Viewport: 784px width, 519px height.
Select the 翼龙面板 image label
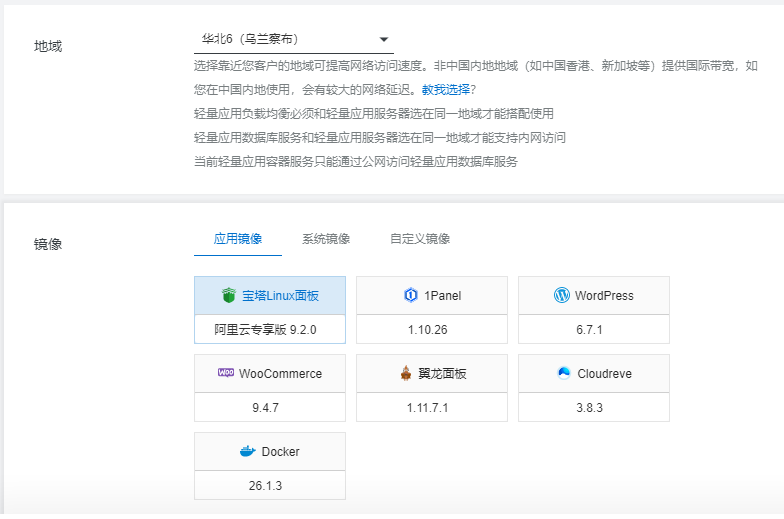point(442,374)
